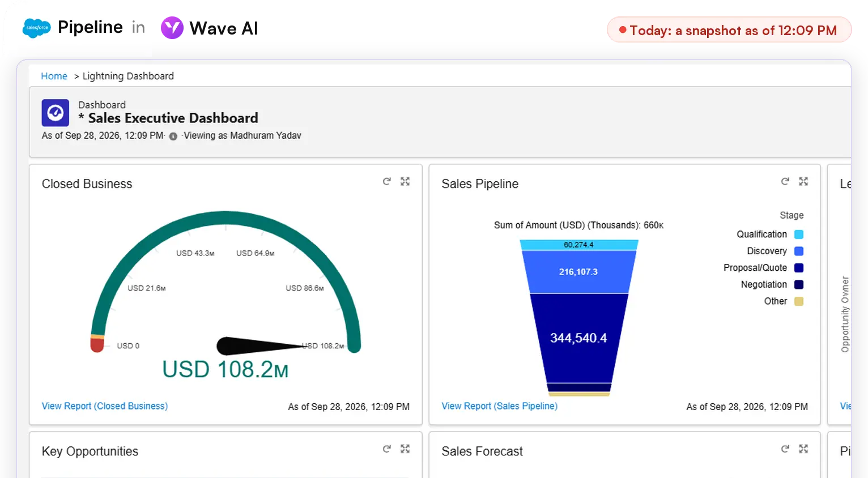Click the Salesforce cloud logo
Viewport: 868px width, 478px height.
[37, 28]
